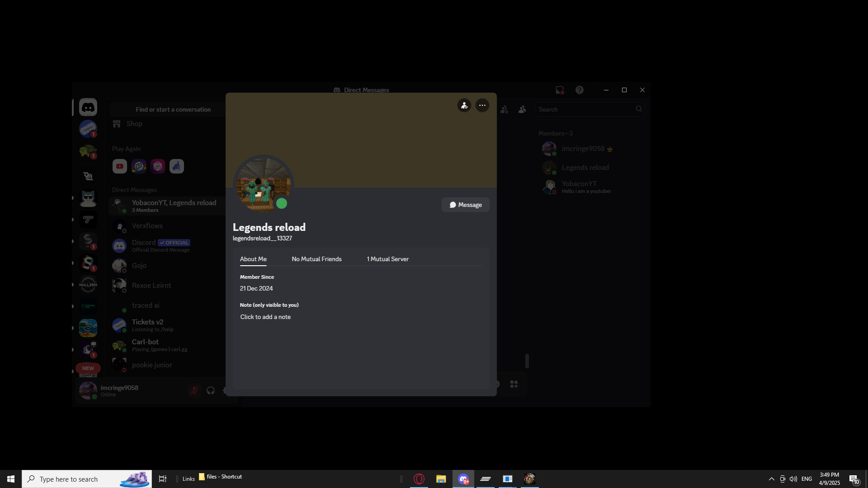This screenshot has width=868, height=488.
Task: Open File Explorer from the taskbar
Action: (x=441, y=479)
